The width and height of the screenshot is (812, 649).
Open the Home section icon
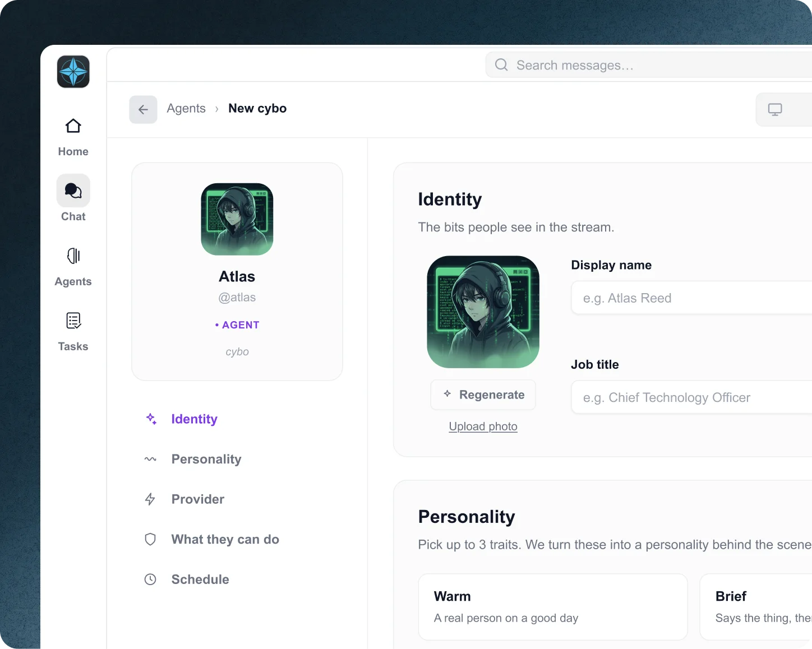click(x=73, y=126)
